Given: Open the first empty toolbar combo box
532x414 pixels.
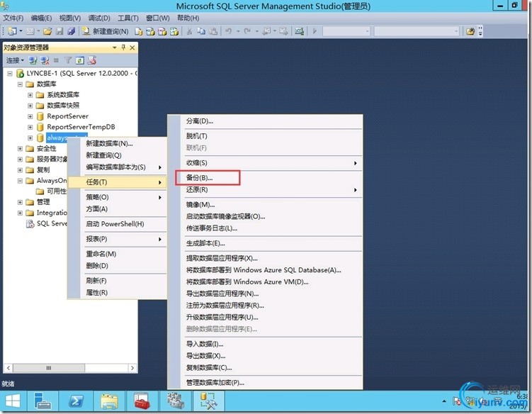Looking at the screenshot, I should (346, 31).
